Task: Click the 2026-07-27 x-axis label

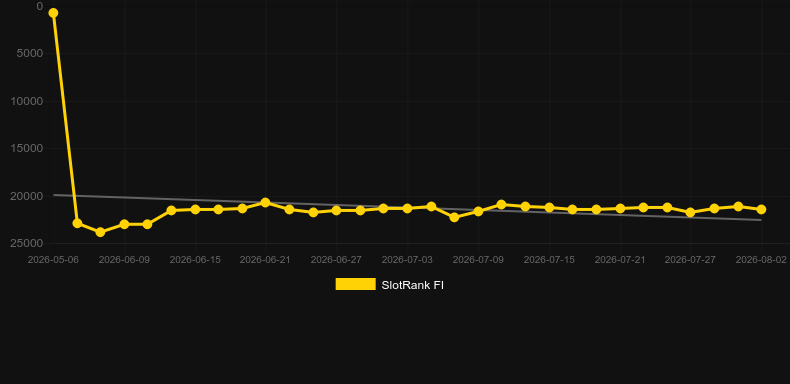Action: [690, 260]
